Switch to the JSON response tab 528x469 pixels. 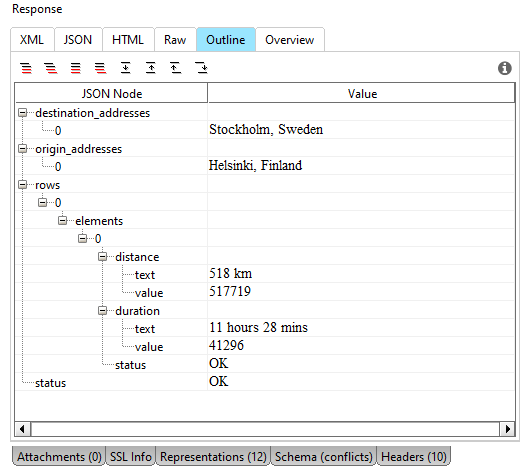click(x=78, y=40)
